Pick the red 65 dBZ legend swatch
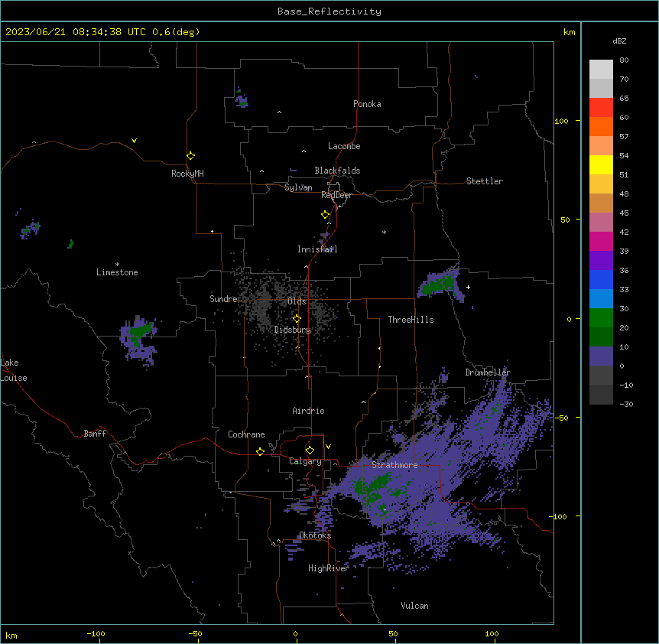 click(601, 108)
